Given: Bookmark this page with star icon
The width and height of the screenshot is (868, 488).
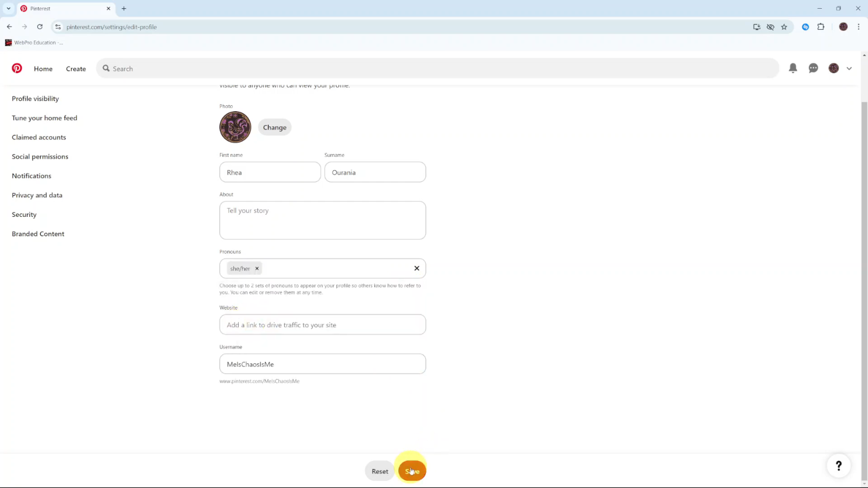Looking at the screenshot, I should tap(784, 27).
